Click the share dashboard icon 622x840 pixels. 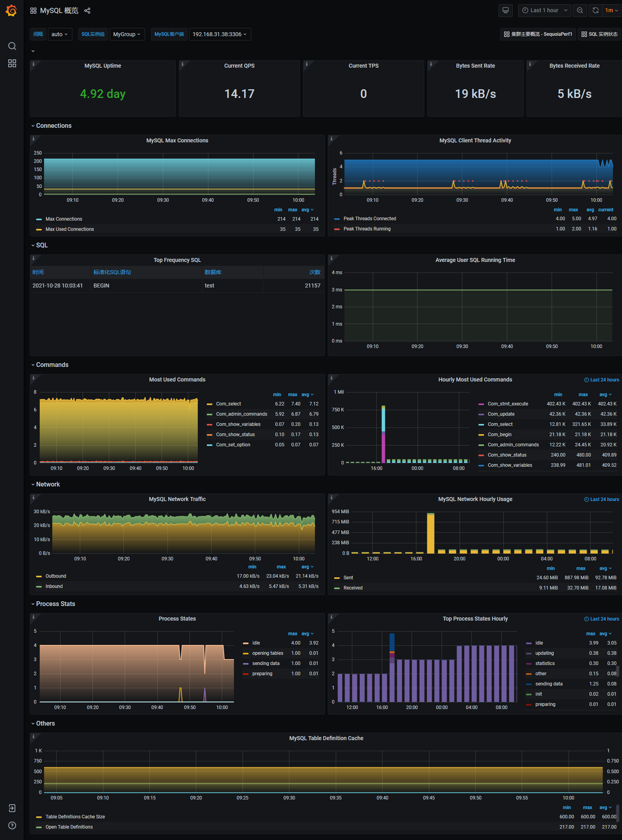(87, 11)
